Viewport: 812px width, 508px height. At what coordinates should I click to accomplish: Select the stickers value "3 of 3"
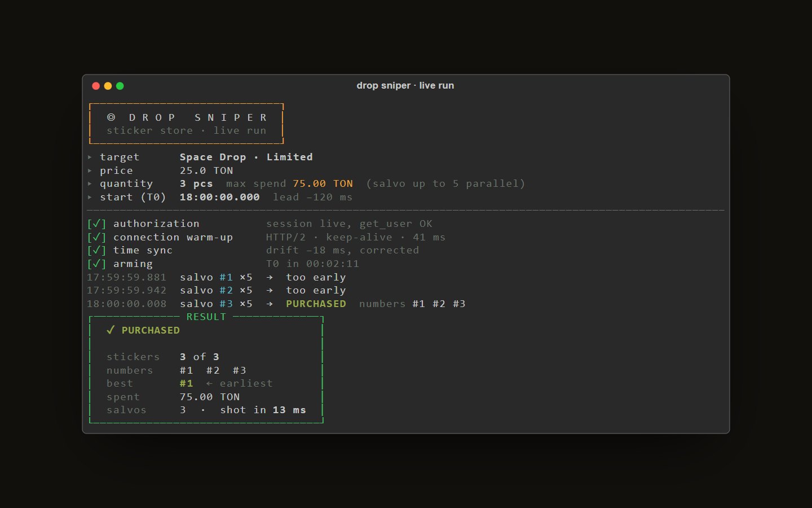[200, 357]
